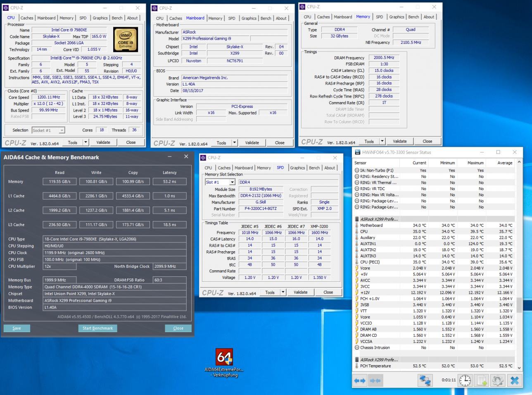Switch to Caches tab in CPU window
Screen dimensions: 532x395
click(27, 18)
